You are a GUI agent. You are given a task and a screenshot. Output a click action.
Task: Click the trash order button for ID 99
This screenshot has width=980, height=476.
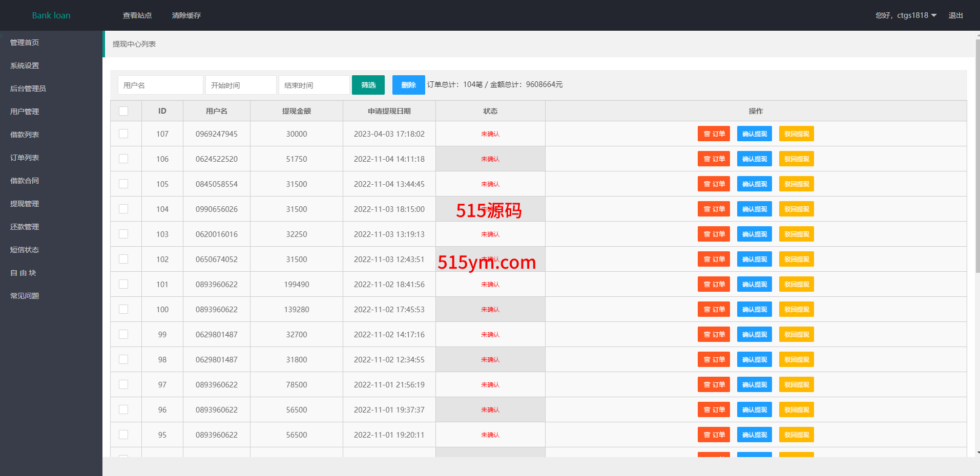714,335
